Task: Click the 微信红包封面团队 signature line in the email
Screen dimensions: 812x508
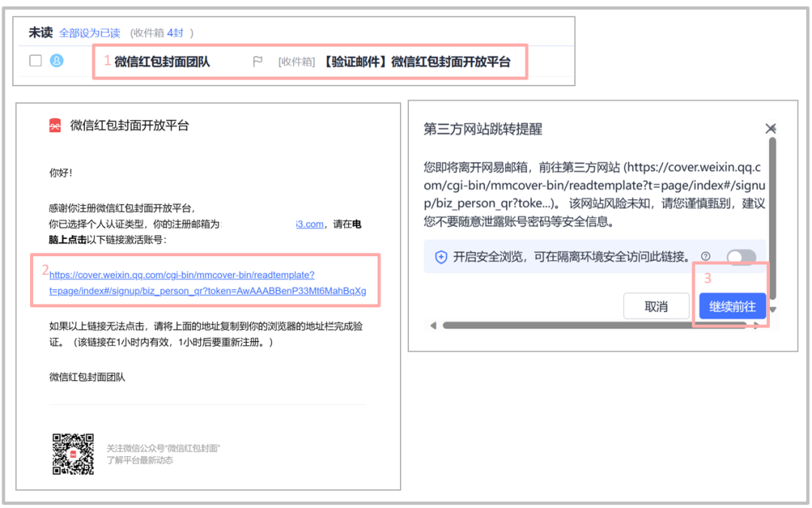Action: point(87,377)
